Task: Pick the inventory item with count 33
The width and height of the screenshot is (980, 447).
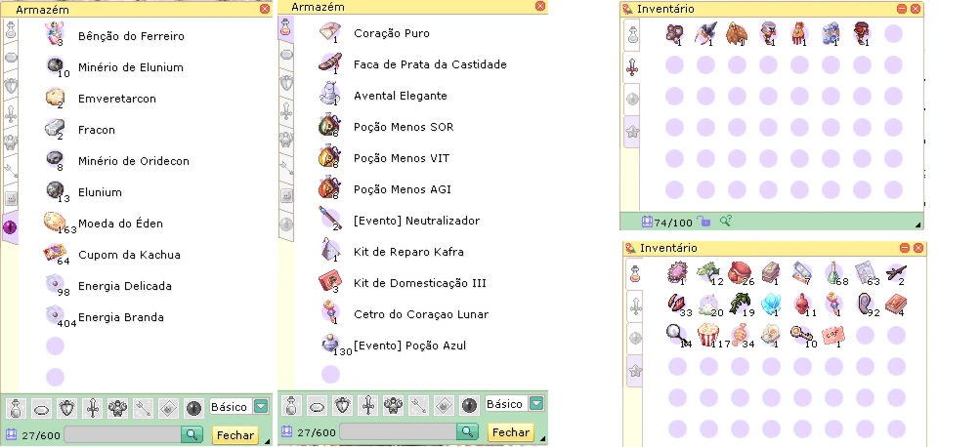Action: (676, 304)
